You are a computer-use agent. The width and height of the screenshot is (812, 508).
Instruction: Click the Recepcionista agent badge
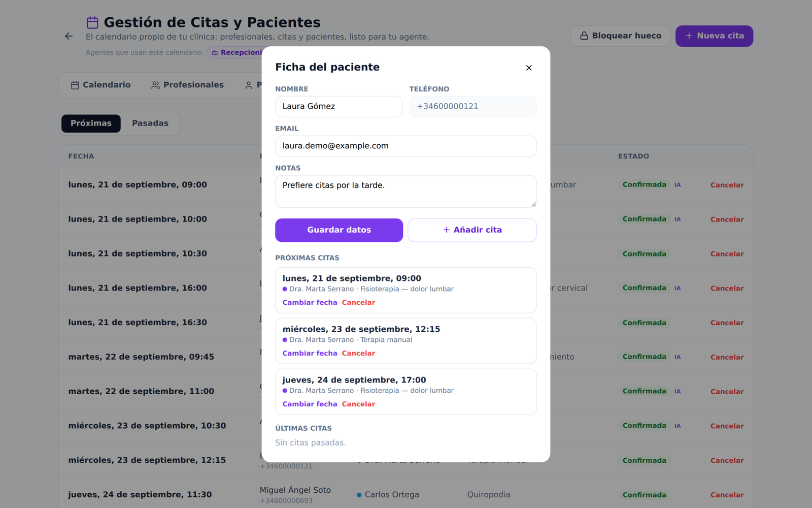coord(235,52)
